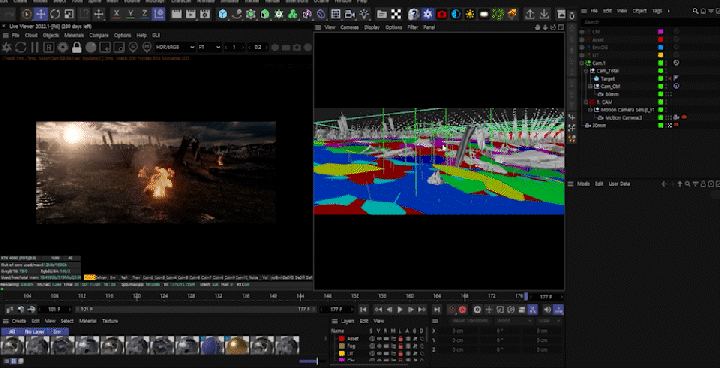This screenshot has width=720, height=368.
Task: Toggle timeline sound speaker icon
Action: [x=547, y=310]
